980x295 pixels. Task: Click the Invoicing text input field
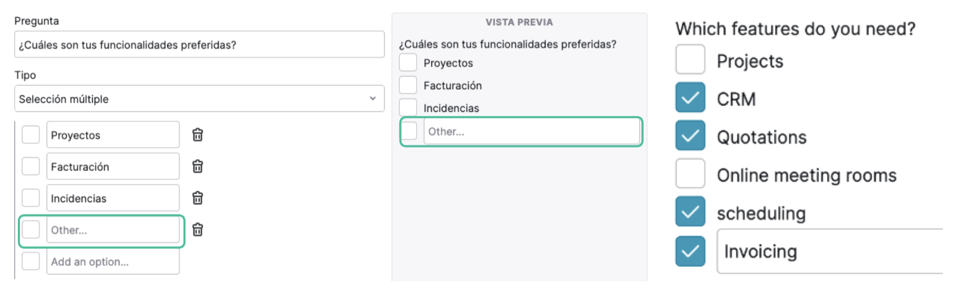[x=830, y=251]
